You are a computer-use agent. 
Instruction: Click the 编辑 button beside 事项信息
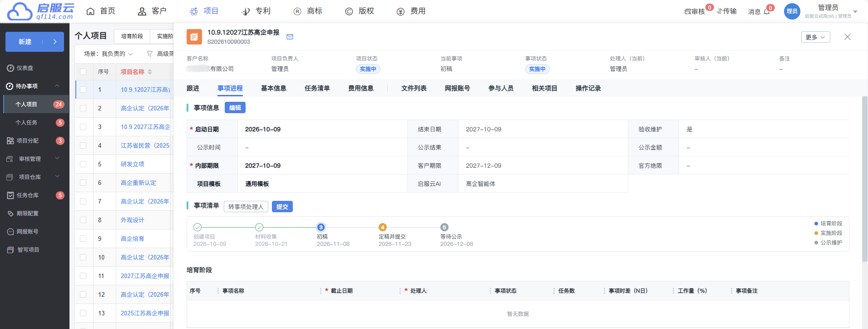point(235,108)
